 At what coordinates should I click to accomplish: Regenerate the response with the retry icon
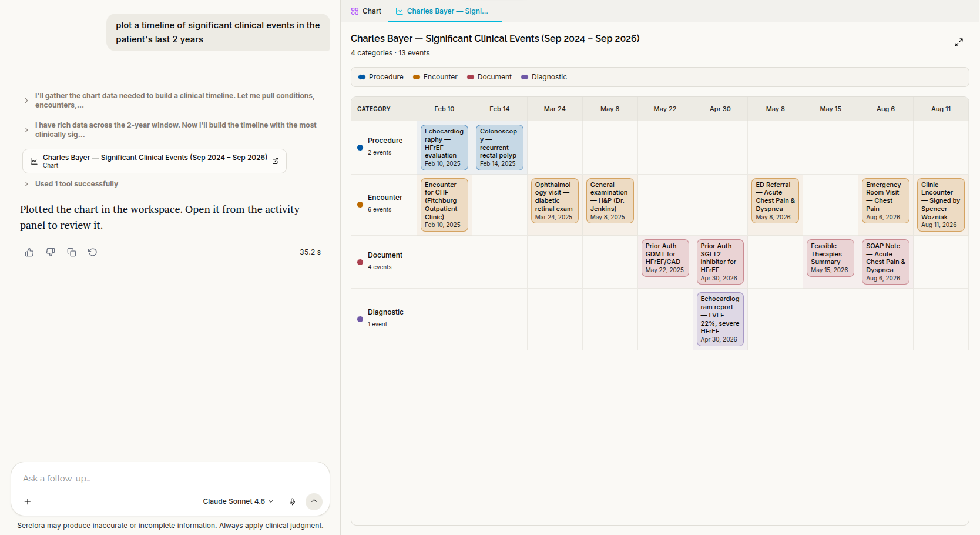pos(93,252)
